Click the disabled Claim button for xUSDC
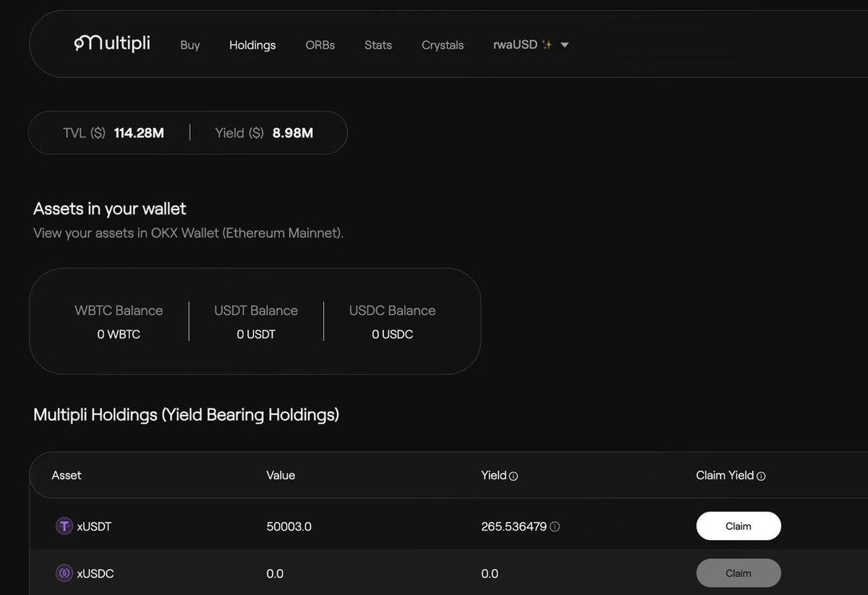 coord(739,573)
